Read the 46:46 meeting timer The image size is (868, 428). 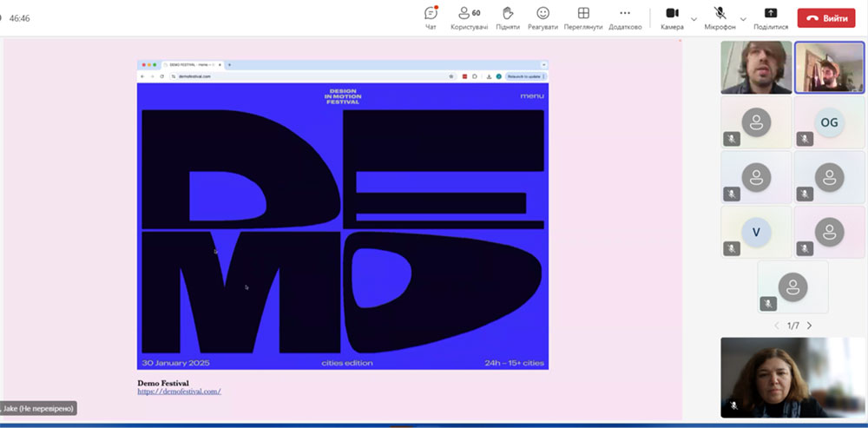(x=19, y=18)
